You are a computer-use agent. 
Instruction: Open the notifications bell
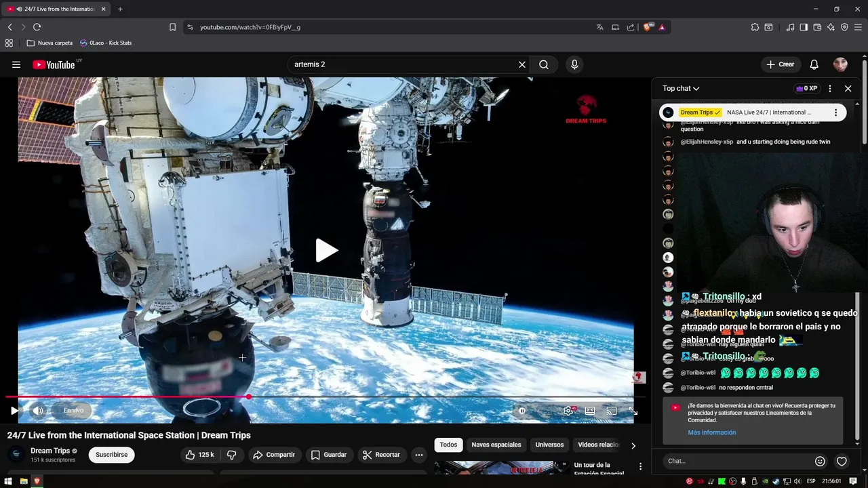click(x=814, y=64)
